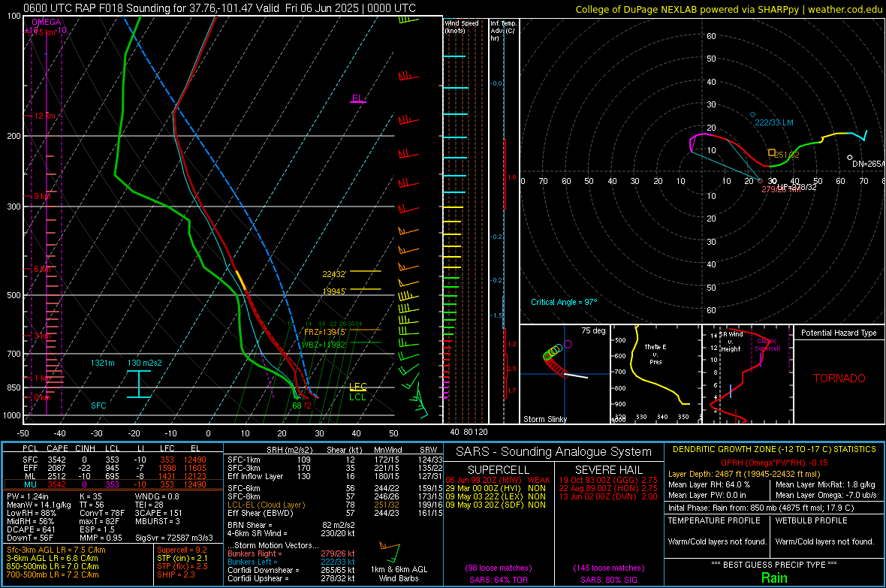Click the 1321m inflow layer label
The height and width of the screenshot is (588, 886).
click(x=102, y=363)
